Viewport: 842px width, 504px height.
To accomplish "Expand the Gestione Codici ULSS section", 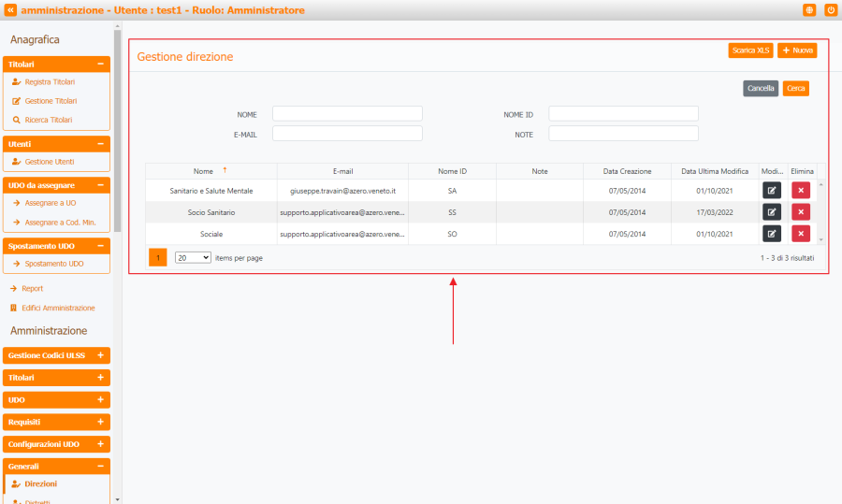I will [x=100, y=355].
